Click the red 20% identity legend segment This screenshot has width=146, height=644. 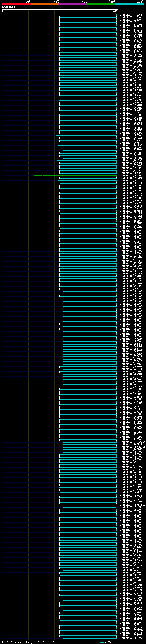pyautogui.click(x=16, y=4)
